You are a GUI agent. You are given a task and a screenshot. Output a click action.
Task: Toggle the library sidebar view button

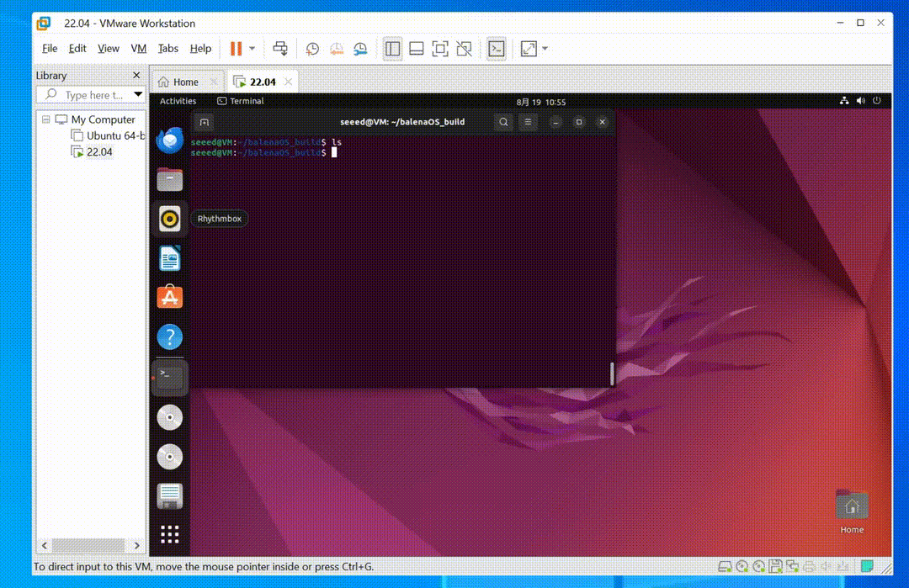[392, 49]
